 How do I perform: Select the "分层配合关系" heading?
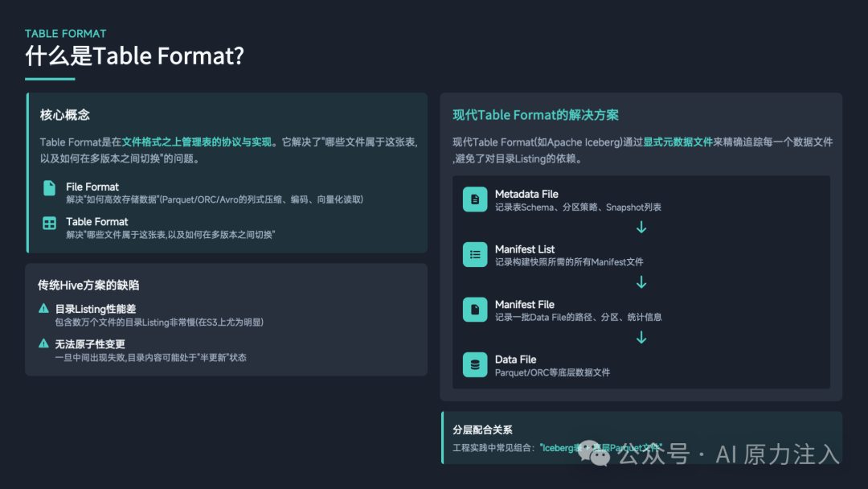(483, 429)
